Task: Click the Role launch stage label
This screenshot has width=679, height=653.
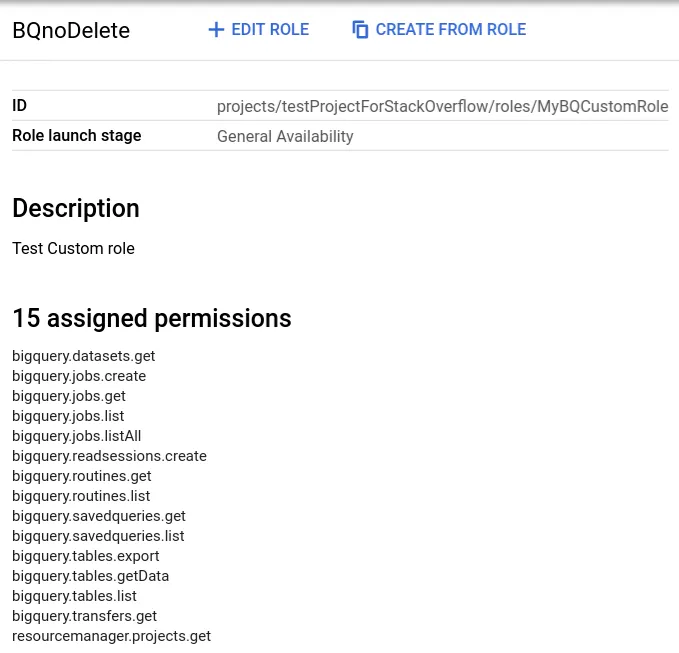Action: [x=77, y=136]
